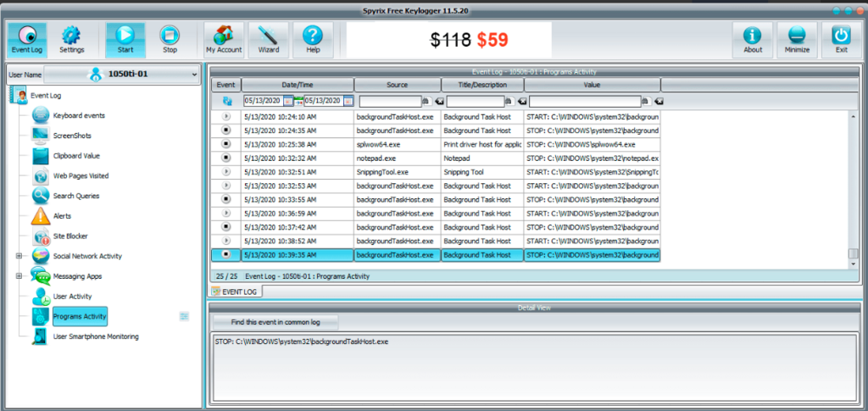Focus the Source filter field
Image resolution: width=868 pixels, height=411 pixels.
390,102
